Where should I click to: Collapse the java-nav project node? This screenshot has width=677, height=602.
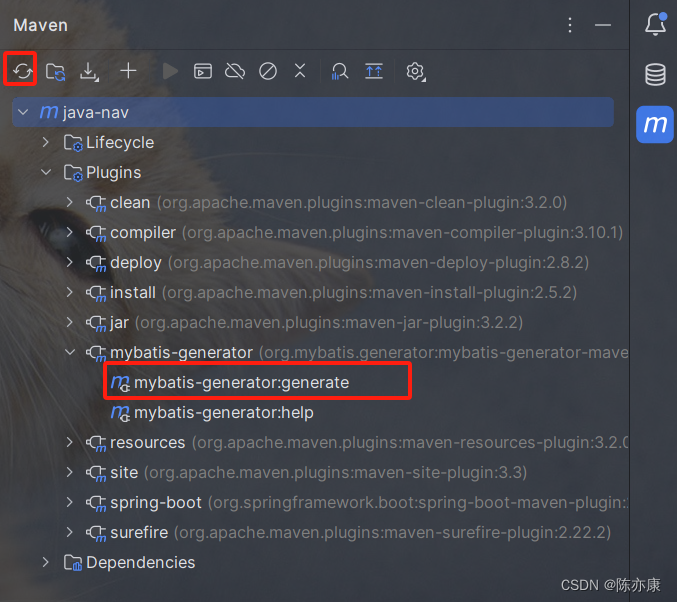tap(23, 112)
